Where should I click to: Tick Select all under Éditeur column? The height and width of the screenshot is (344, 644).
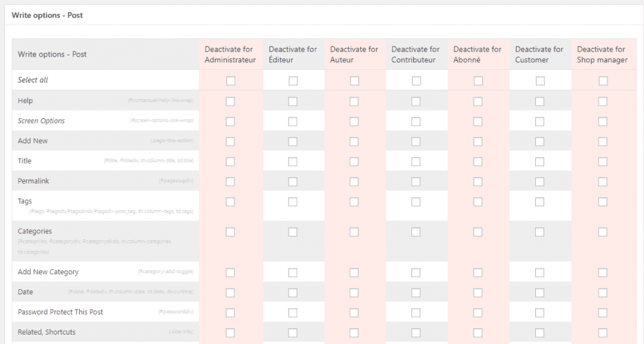point(293,80)
